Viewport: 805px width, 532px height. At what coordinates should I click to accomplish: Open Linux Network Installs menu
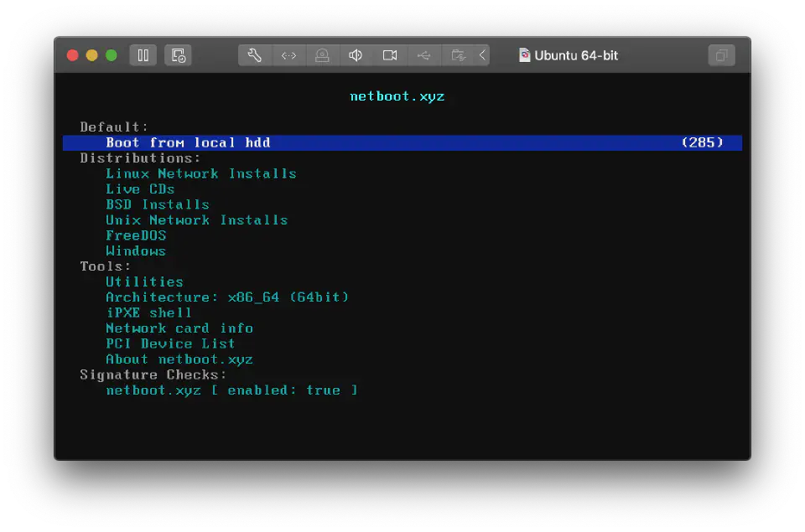(200, 173)
